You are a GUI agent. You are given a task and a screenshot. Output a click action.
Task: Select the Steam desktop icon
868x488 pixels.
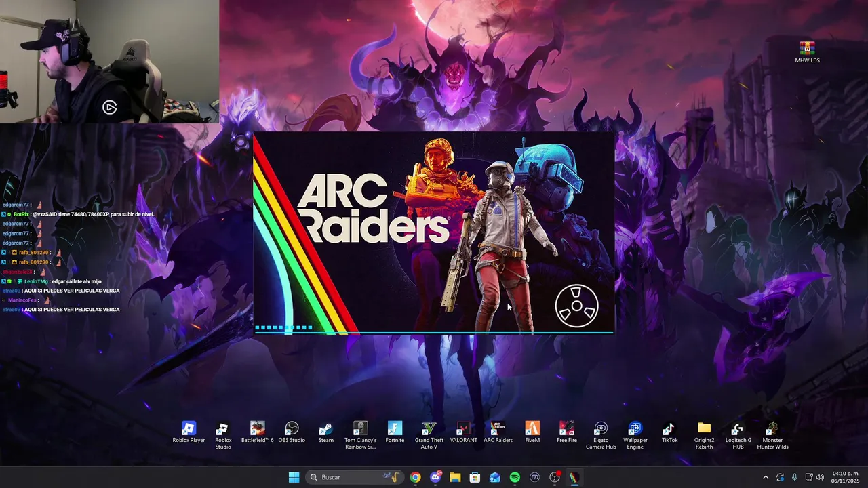pyautogui.click(x=326, y=432)
